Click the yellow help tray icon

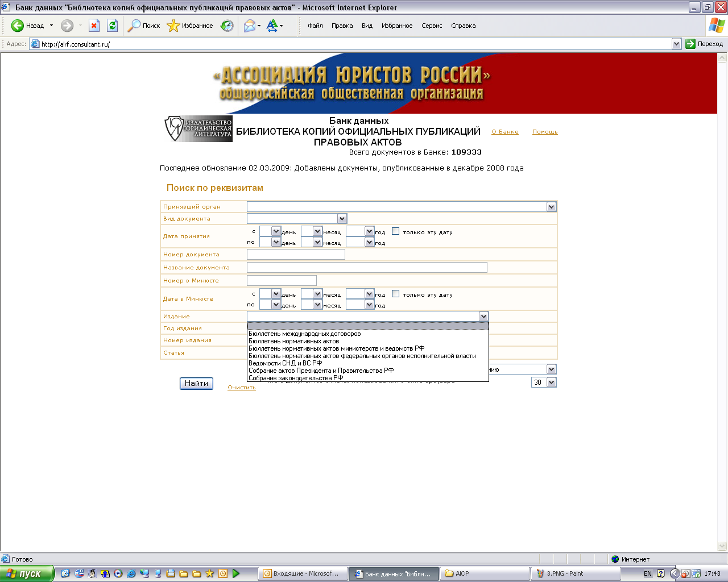tap(660, 573)
